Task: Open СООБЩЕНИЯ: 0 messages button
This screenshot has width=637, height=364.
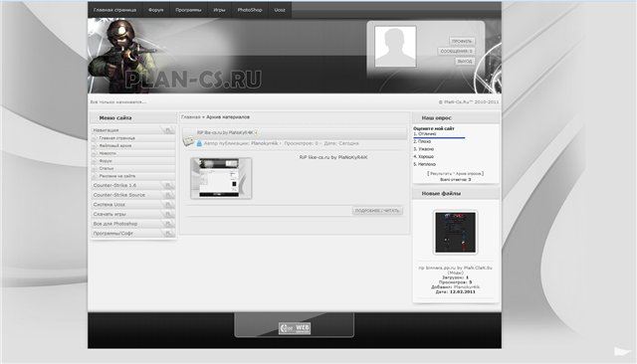Action: 456,51
